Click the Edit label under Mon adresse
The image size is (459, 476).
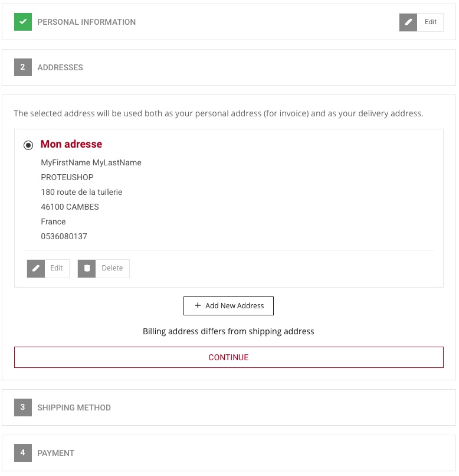pos(57,268)
